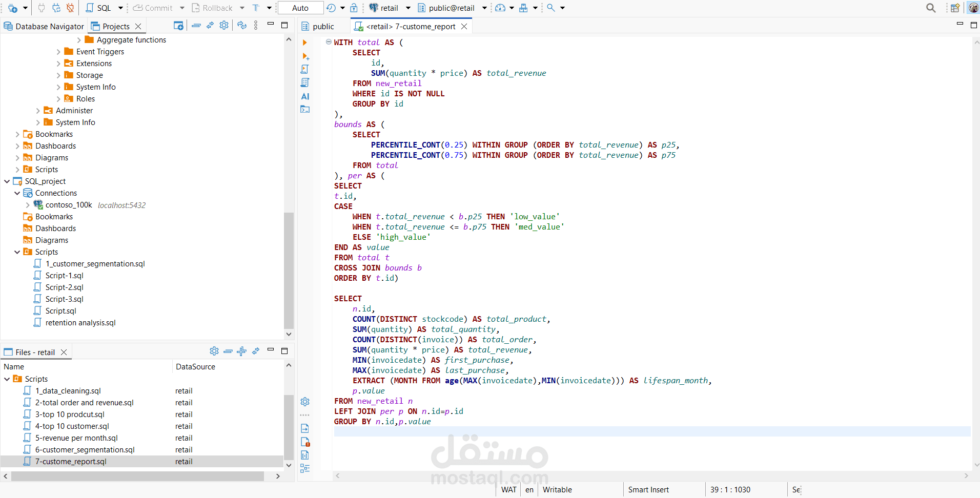The height and width of the screenshot is (498, 980).
Task: Click the WAT timezone in status bar
Action: click(x=509, y=490)
